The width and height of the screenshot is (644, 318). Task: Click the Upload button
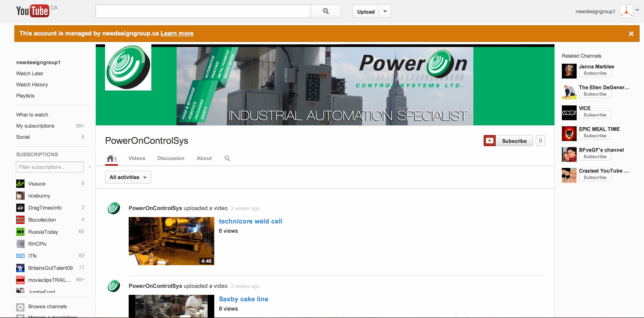pyautogui.click(x=366, y=11)
